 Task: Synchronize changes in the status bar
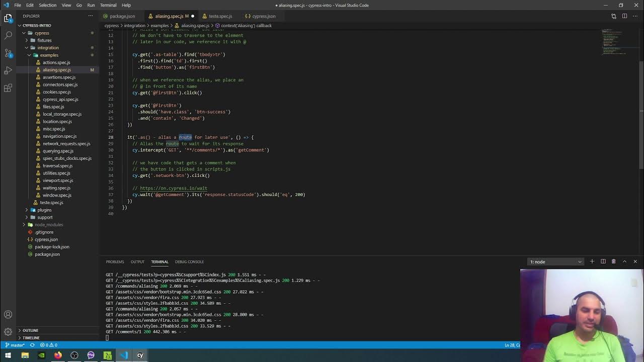pos(33,345)
